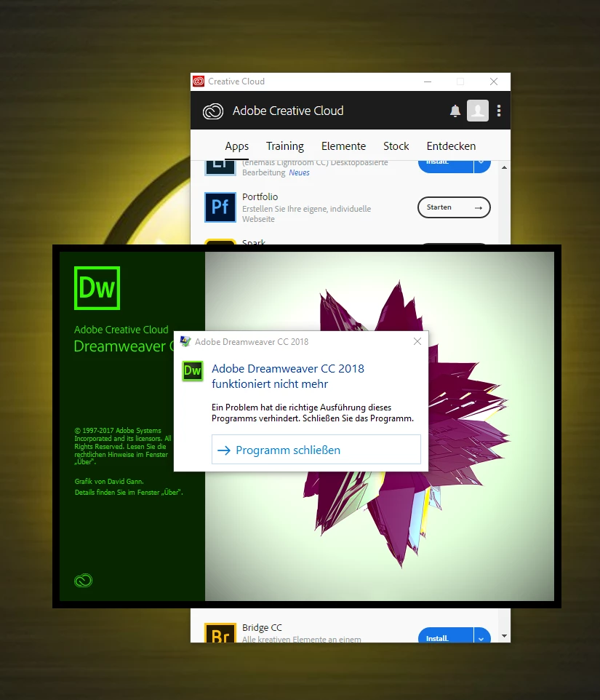The width and height of the screenshot is (600, 700).
Task: Click the Dw icon in the error dialog
Action: (x=193, y=371)
